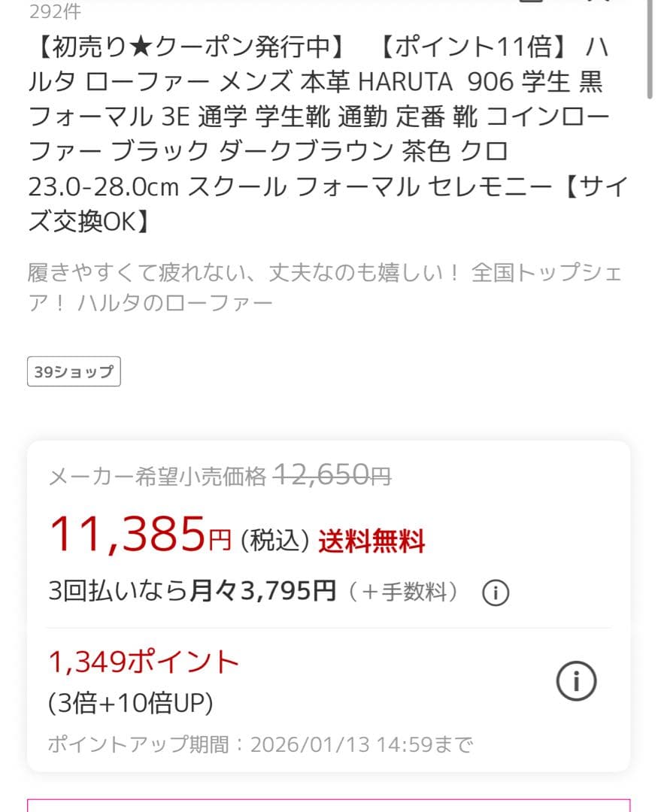Click the red 送料無料 label
The height and width of the screenshot is (812, 658).
(x=371, y=541)
